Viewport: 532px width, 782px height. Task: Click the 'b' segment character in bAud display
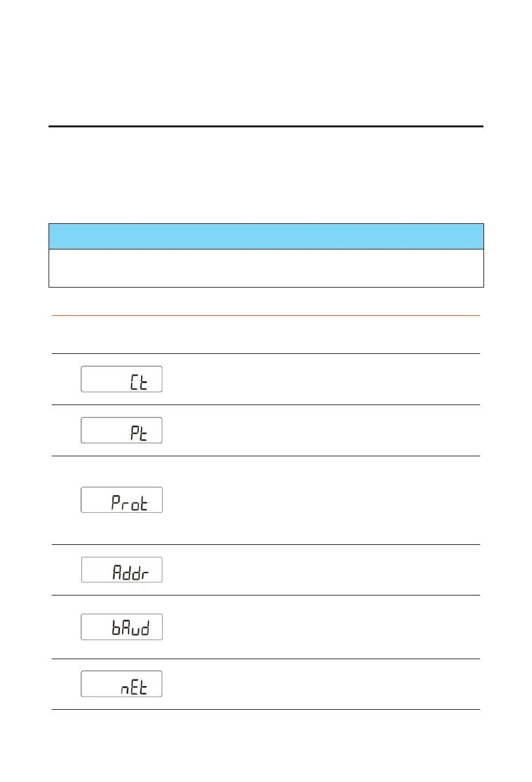(117, 628)
